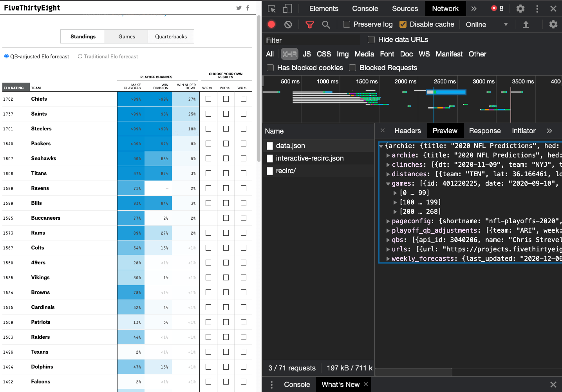Clear the network requests list
Image resolution: width=562 pixels, height=392 pixels.
point(288,24)
